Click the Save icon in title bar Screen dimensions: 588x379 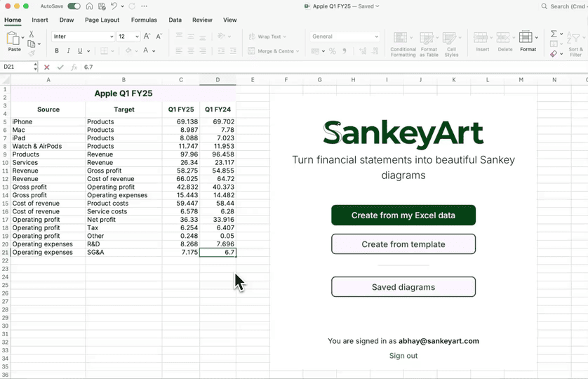coord(102,6)
